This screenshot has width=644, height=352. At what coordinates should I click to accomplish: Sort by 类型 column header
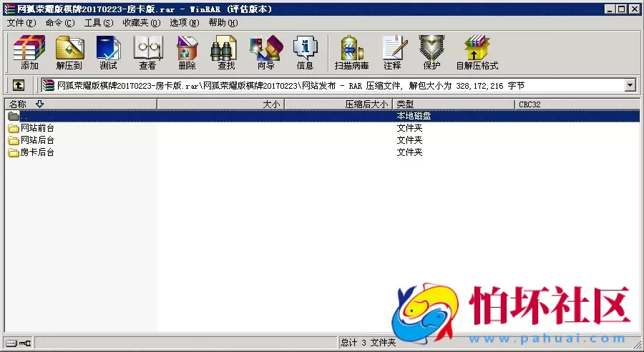[x=454, y=104]
